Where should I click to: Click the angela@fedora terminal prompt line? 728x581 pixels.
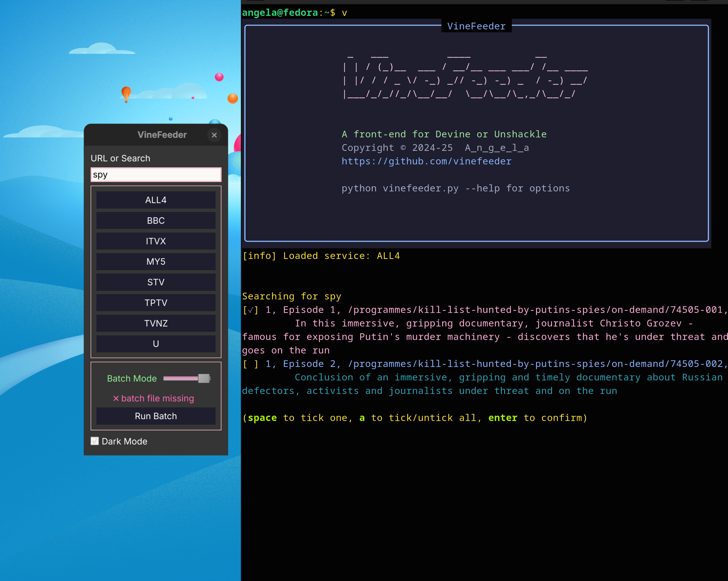pos(294,13)
